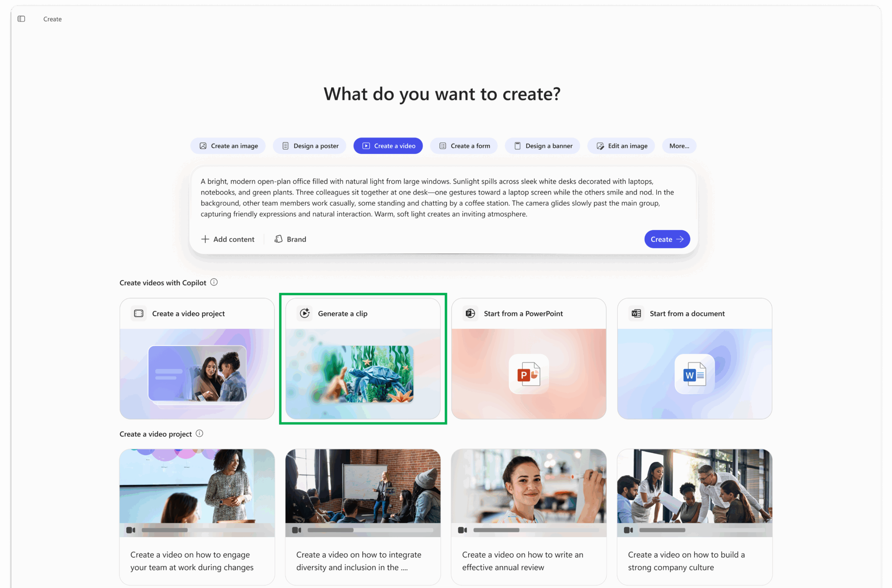The height and width of the screenshot is (588, 892).
Task: Click the Brand kit icon
Action: click(x=278, y=239)
